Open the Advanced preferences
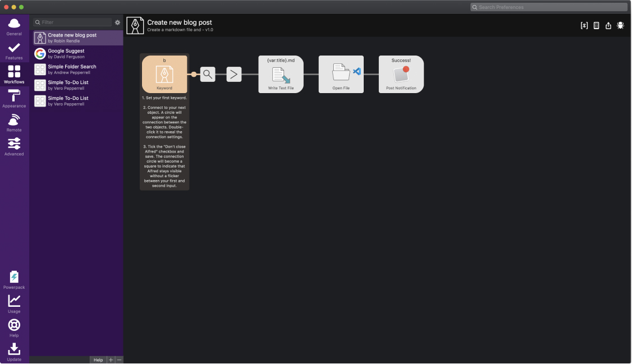Viewport: 632px width, 364px height. 14,147
